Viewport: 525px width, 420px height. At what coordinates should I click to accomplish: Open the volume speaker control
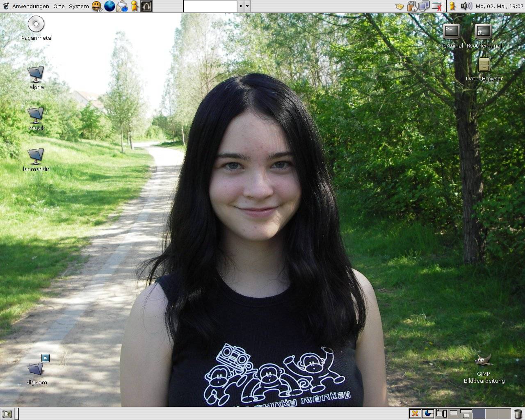coord(466,6)
